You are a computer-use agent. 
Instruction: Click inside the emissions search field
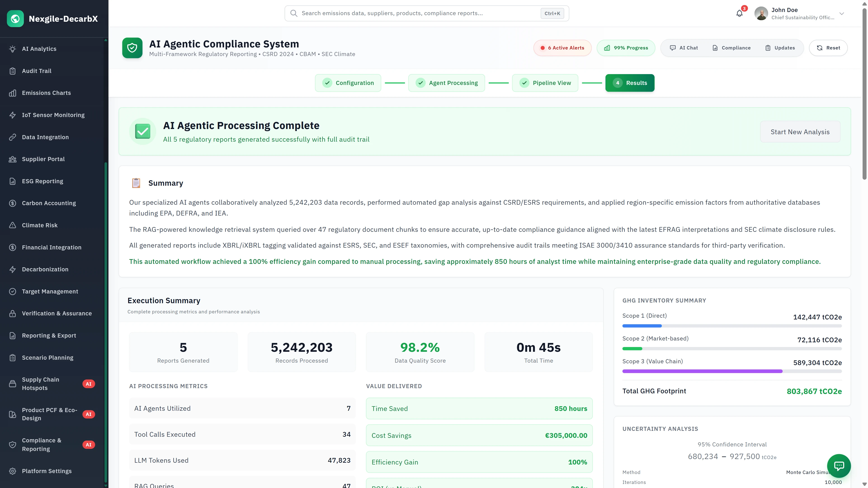pos(404,13)
